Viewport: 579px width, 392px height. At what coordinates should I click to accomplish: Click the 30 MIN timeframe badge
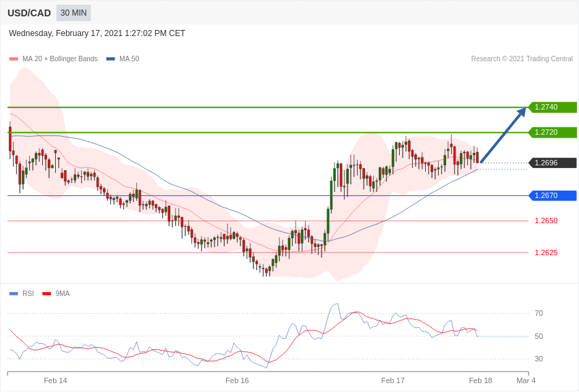[74, 13]
